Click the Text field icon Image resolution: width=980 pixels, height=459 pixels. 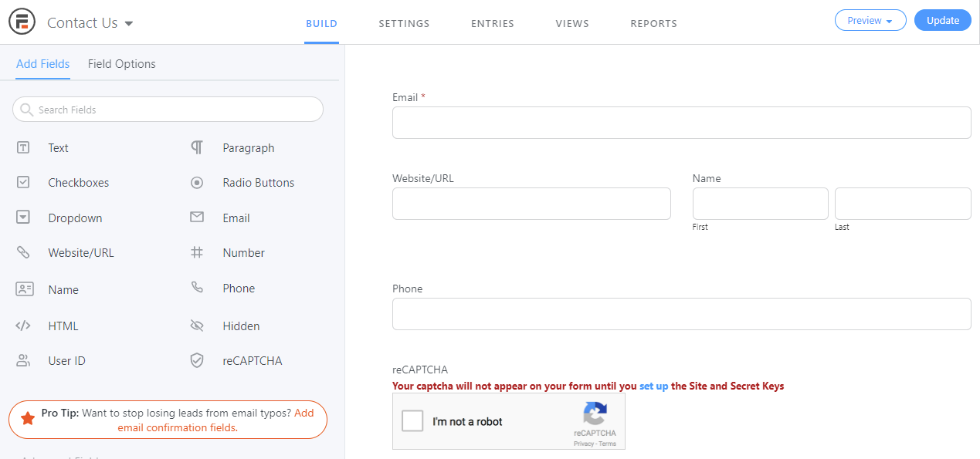pos(23,147)
